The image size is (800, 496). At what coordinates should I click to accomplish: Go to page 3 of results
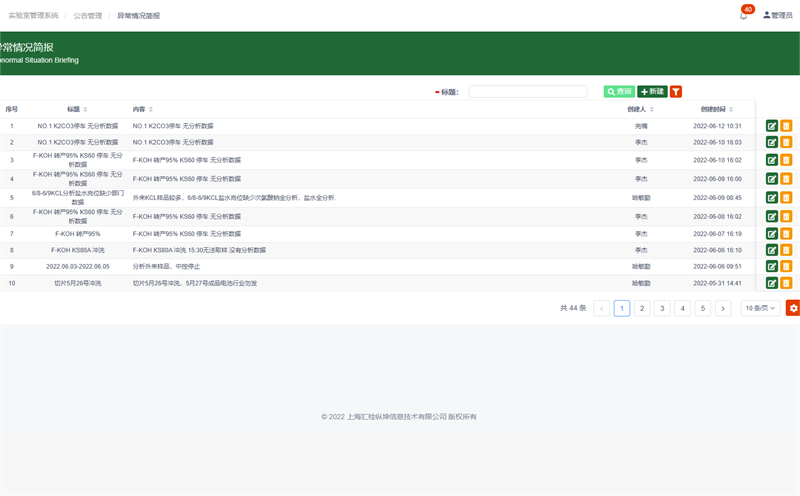click(x=662, y=308)
